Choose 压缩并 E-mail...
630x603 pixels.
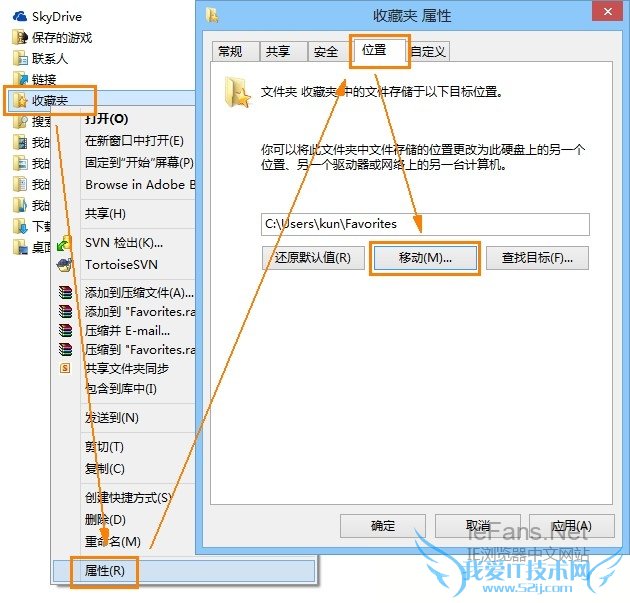pyautogui.click(x=127, y=330)
